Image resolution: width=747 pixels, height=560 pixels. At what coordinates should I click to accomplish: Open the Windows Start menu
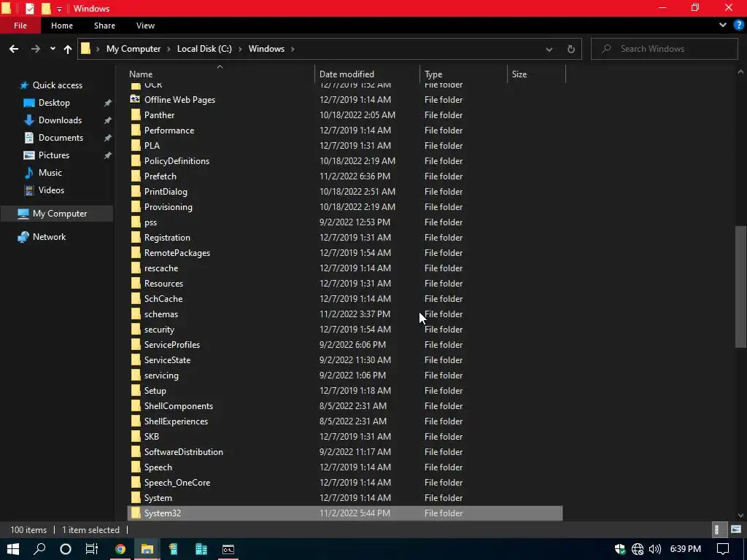coord(13,549)
